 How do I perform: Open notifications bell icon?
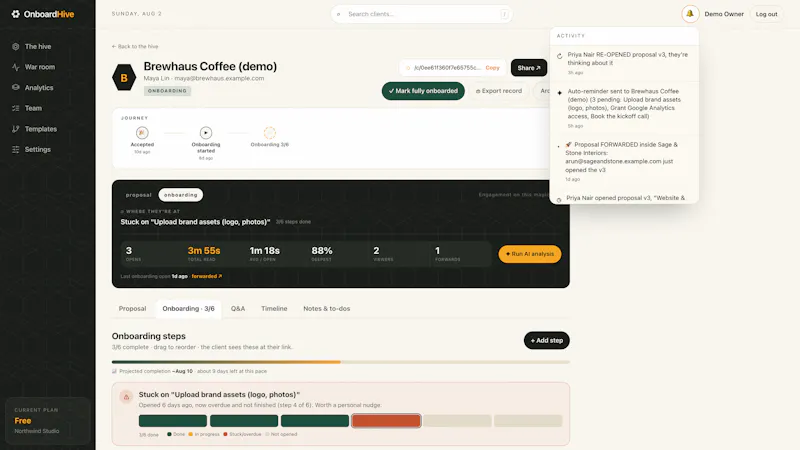pos(690,14)
